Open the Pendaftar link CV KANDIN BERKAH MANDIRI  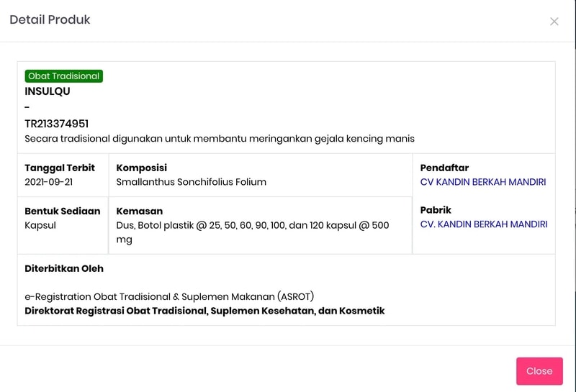click(482, 182)
